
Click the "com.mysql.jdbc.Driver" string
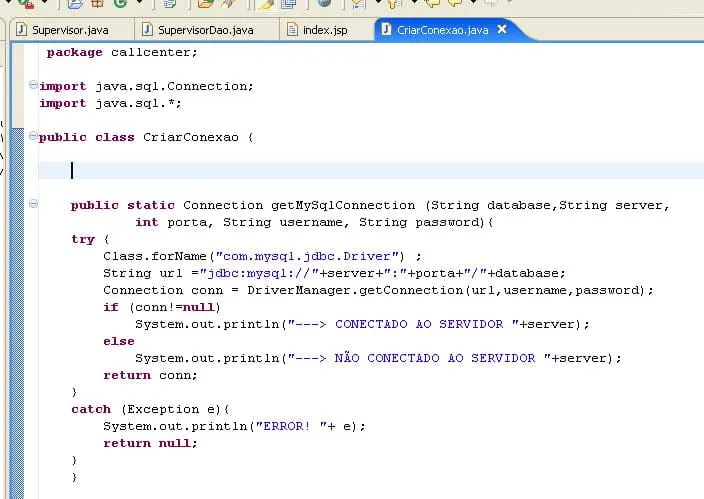tap(308, 256)
